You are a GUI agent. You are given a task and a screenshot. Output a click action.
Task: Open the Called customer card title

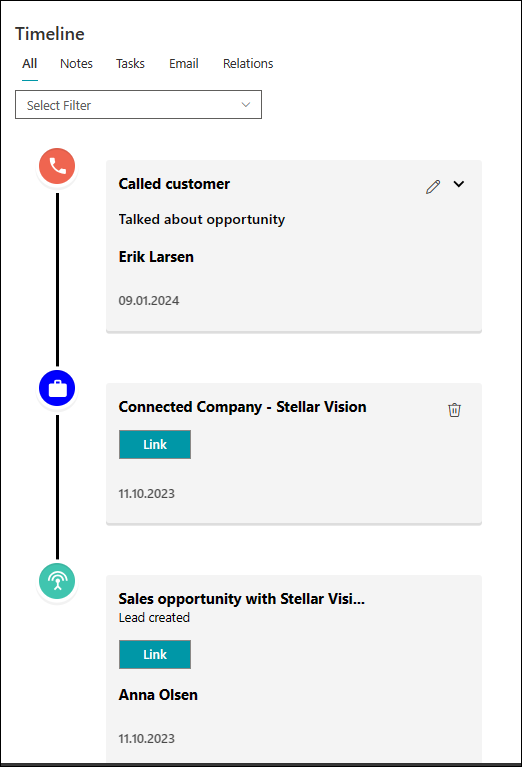pyautogui.click(x=174, y=184)
